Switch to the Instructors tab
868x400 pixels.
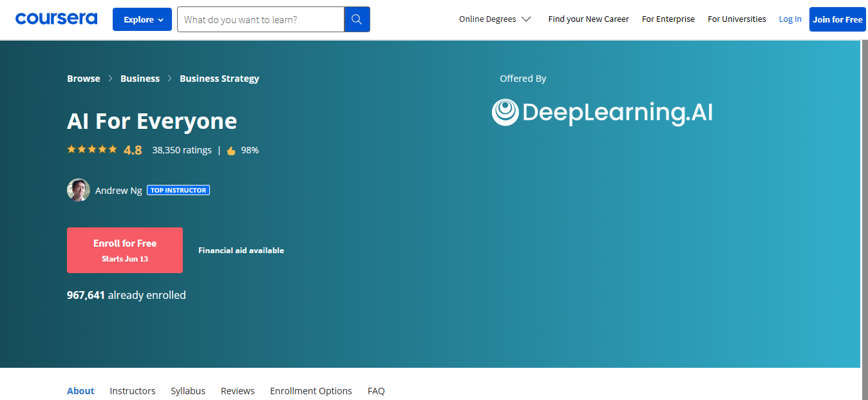(133, 391)
